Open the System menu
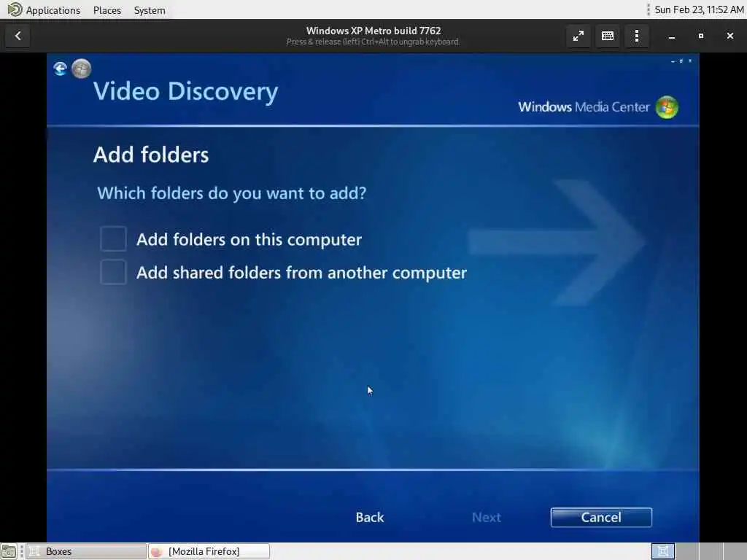The height and width of the screenshot is (560, 747). [150, 10]
